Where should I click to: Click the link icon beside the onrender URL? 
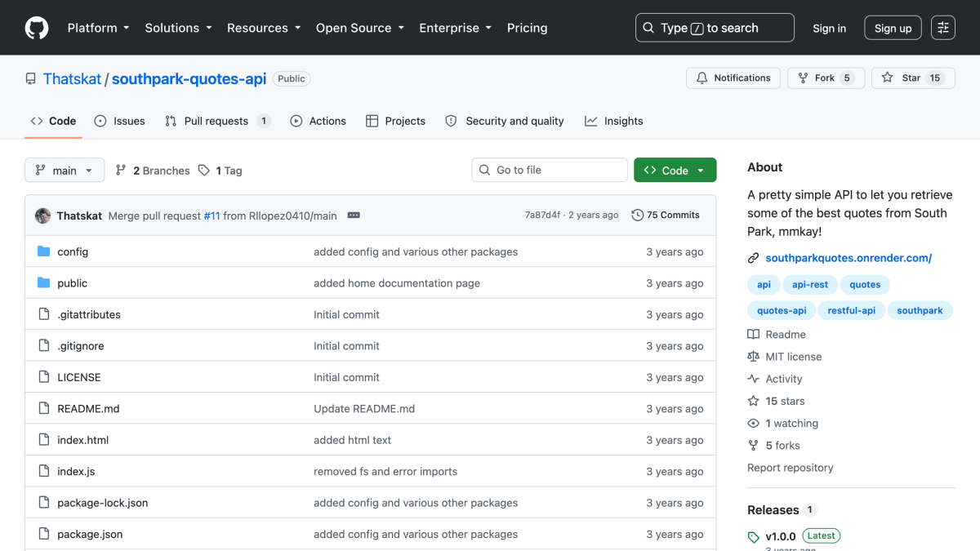tap(753, 258)
